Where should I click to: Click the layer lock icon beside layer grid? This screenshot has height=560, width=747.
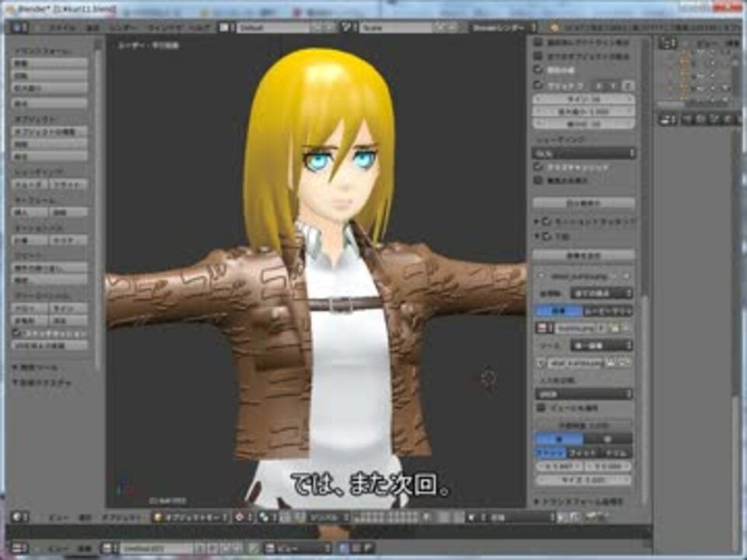(427, 517)
